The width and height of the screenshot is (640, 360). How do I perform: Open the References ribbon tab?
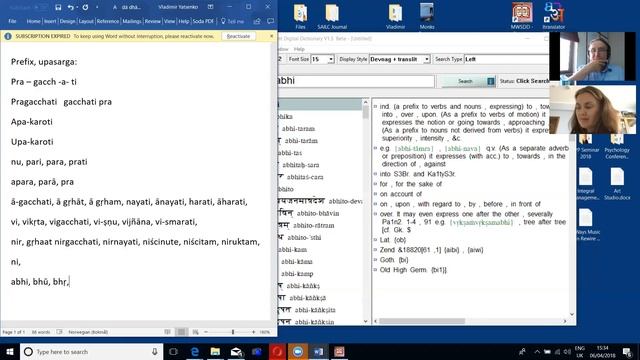pyautogui.click(x=108, y=21)
